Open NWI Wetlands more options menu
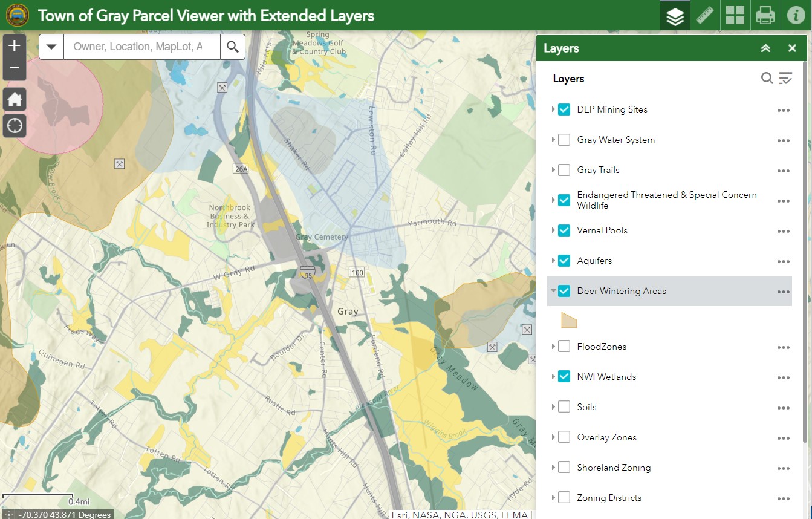 784,377
